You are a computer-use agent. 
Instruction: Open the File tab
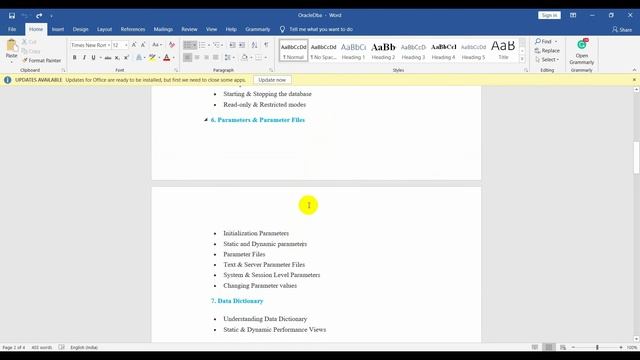coord(12,29)
